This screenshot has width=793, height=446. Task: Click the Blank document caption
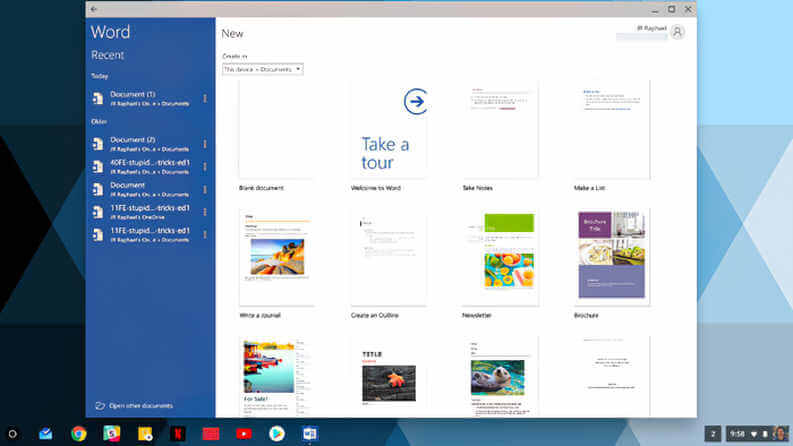point(261,188)
